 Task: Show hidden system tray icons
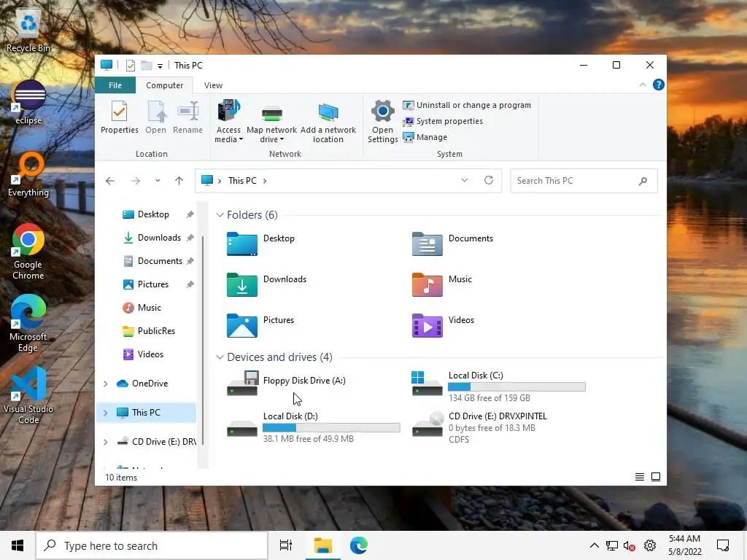pyautogui.click(x=594, y=545)
